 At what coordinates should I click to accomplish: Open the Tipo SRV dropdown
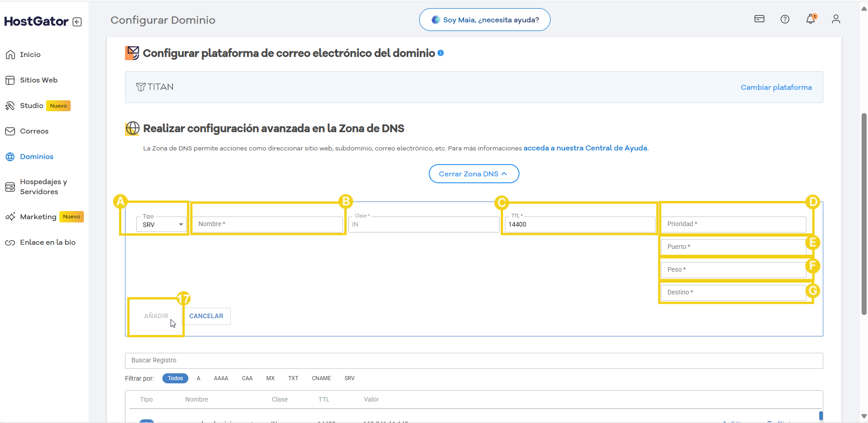(161, 225)
